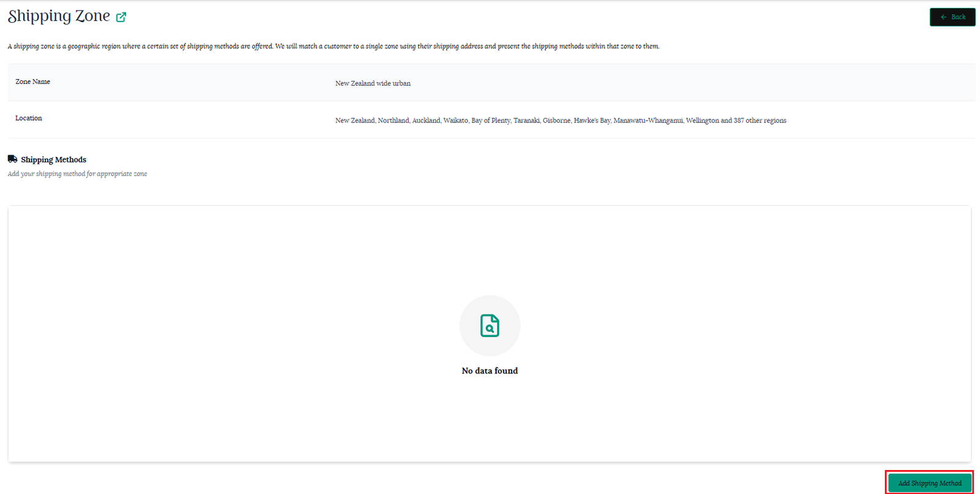
Task: Click zone value New Zealand wide urban
Action: pyautogui.click(x=373, y=83)
